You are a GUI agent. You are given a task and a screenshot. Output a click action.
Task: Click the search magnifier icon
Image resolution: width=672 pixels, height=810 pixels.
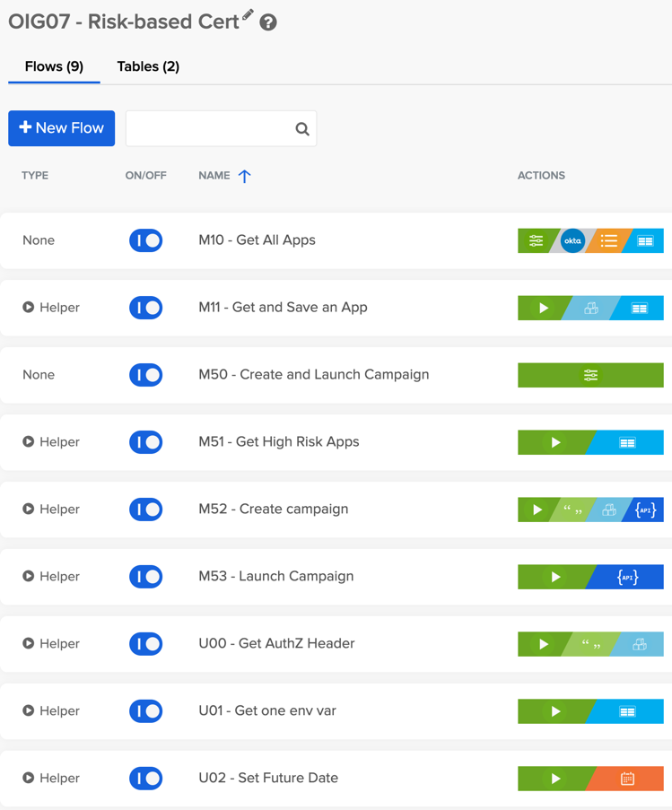click(x=302, y=129)
